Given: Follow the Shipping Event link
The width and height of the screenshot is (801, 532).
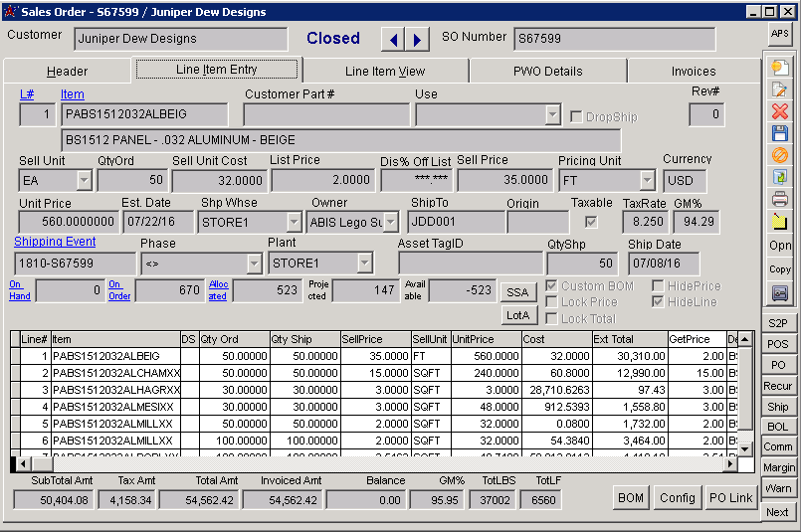Looking at the screenshot, I should coord(55,242).
